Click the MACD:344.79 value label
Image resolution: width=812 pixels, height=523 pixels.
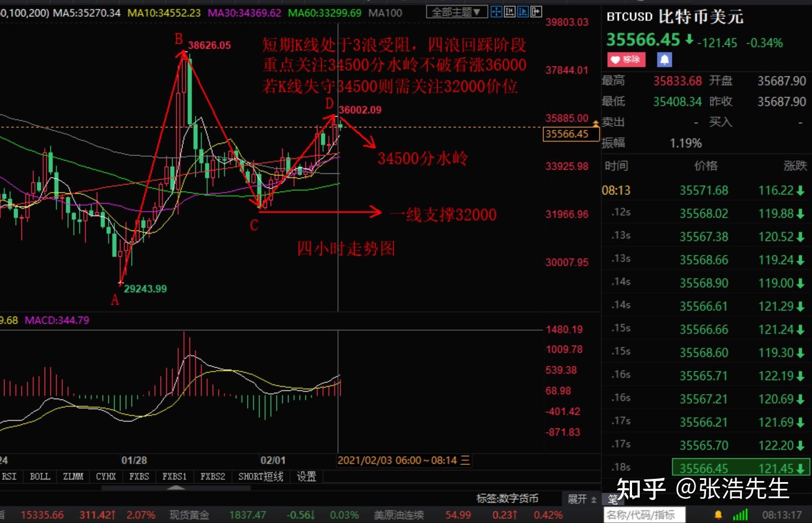57,320
